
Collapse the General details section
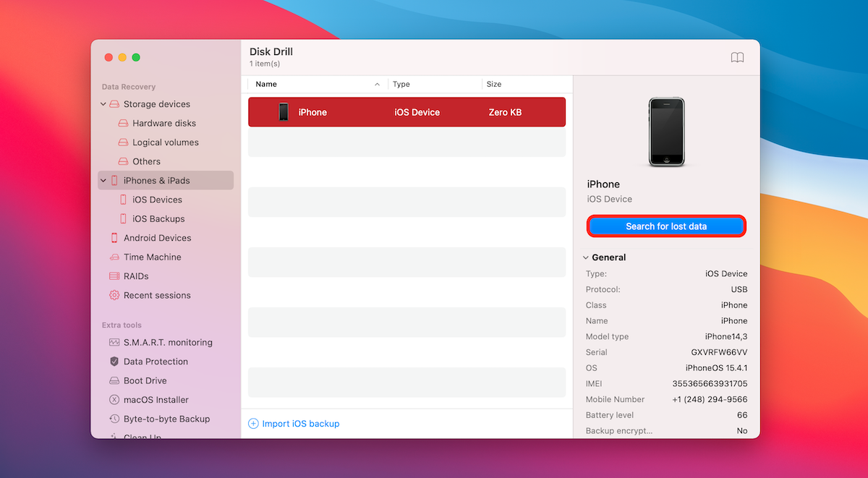586,257
